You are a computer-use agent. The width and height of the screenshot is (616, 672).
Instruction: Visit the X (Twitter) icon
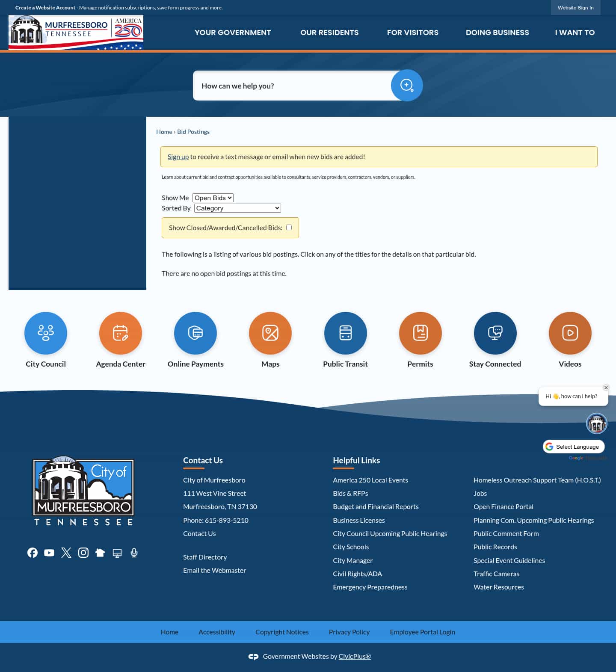[x=66, y=553]
